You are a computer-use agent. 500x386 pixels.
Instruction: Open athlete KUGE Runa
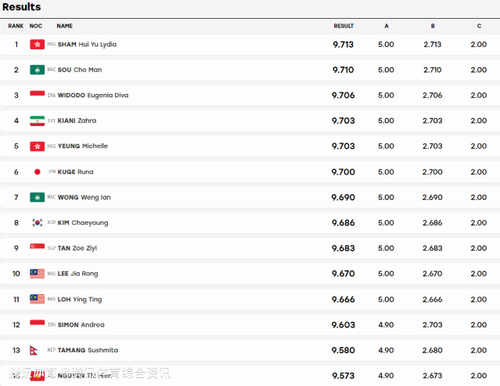[x=76, y=172]
